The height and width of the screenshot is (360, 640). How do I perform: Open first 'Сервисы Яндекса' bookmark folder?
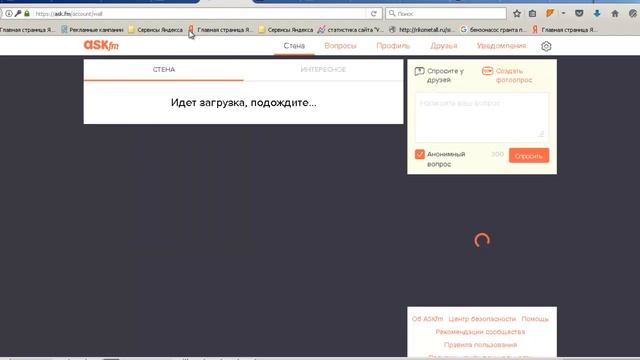155,29
